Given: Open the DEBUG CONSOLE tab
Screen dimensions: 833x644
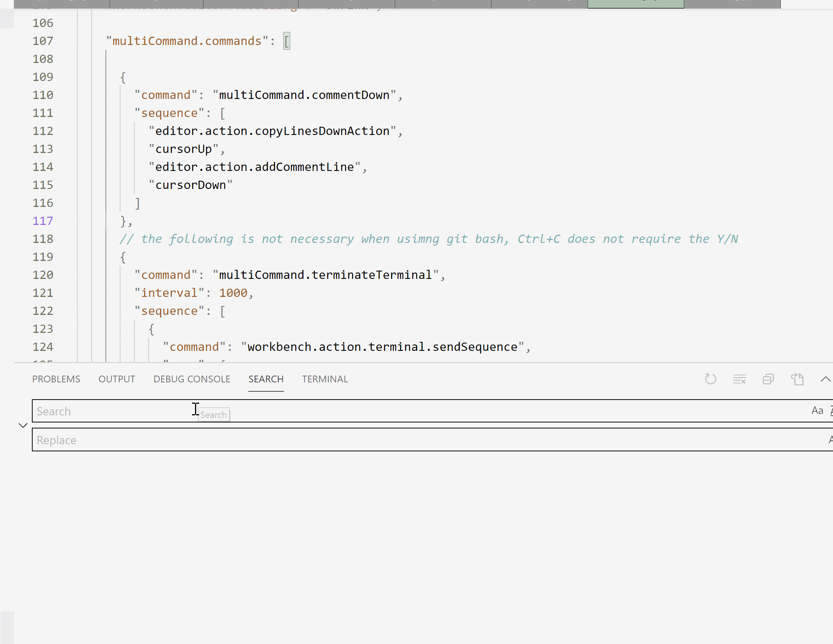Looking at the screenshot, I should tap(192, 379).
